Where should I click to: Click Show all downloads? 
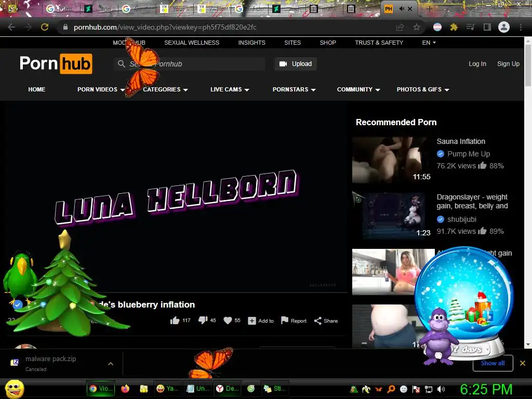(493, 363)
